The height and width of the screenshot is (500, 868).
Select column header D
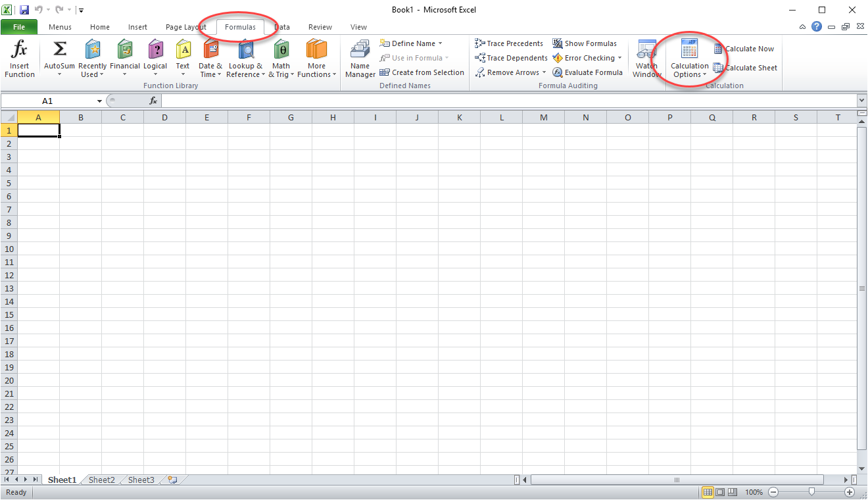coord(164,117)
